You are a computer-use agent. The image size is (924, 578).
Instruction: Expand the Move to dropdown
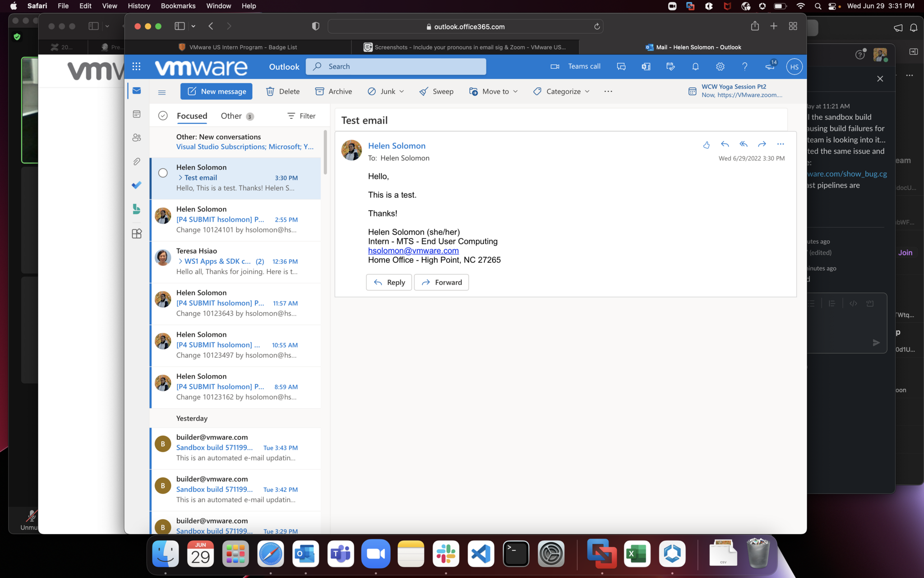point(515,92)
